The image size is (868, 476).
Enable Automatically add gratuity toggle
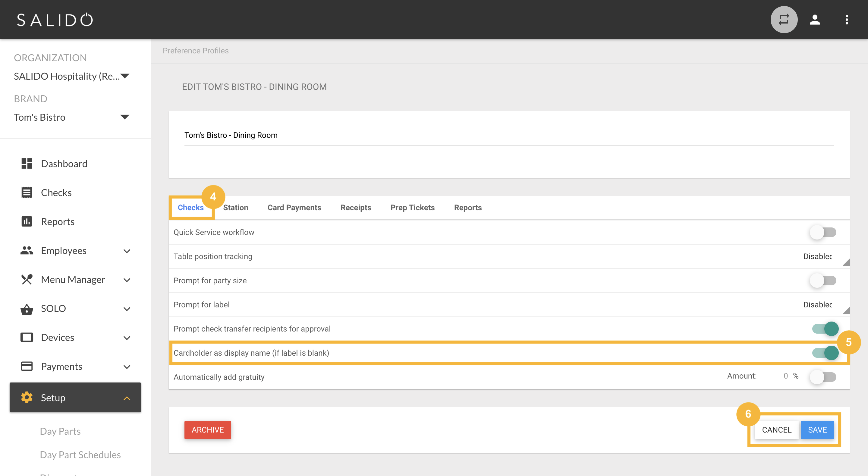(x=823, y=377)
